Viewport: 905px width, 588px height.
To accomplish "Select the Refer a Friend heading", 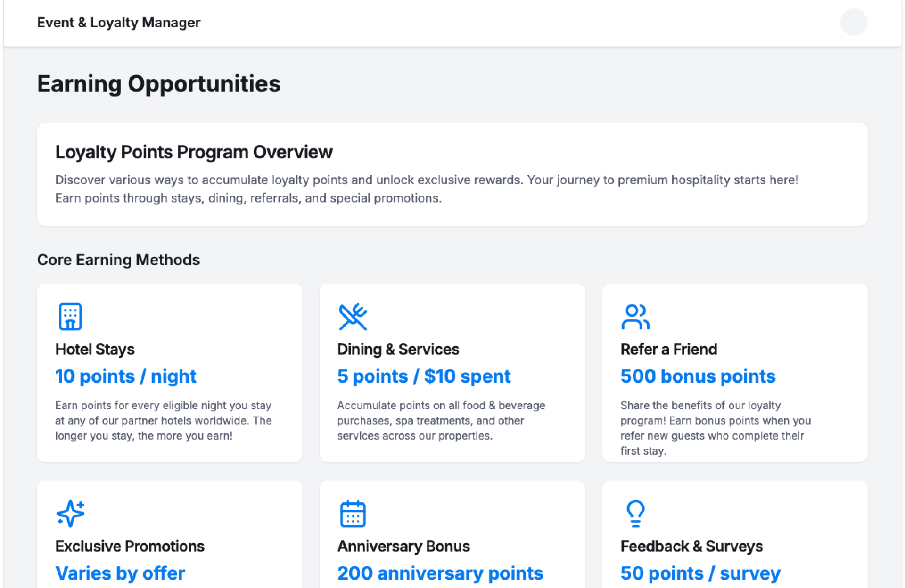I will [668, 349].
